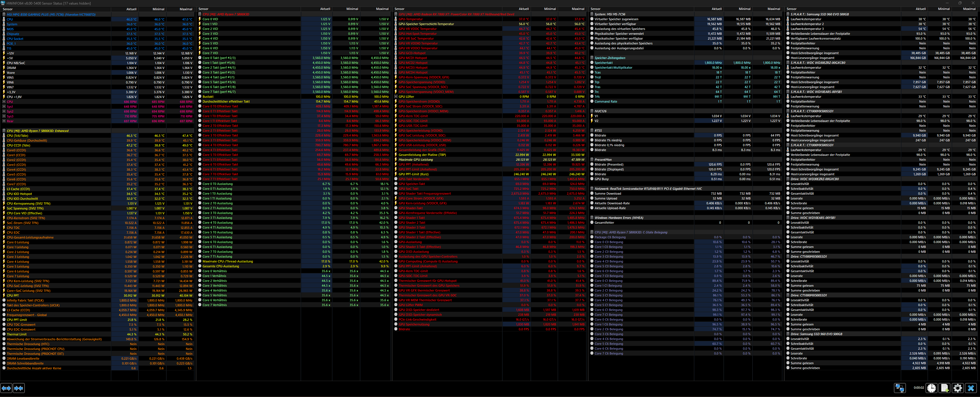Select the MSI MPG B550 GAMING PLUS sensor group
This screenshot has height=397, width=980.
[51, 15]
